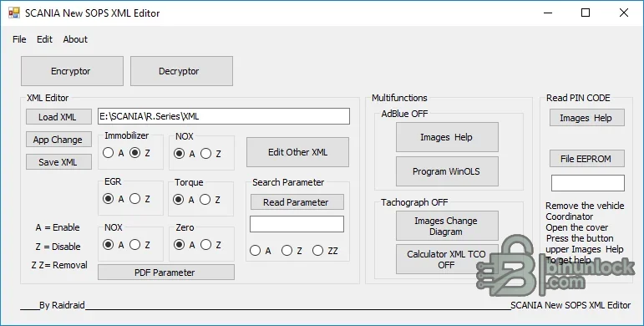
Task: Click Images Change Diagram button
Action: 447,226
